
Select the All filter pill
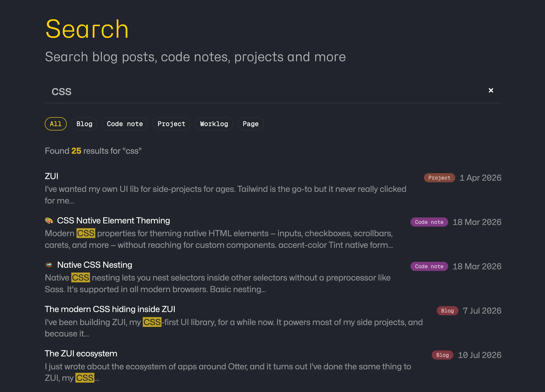click(56, 124)
